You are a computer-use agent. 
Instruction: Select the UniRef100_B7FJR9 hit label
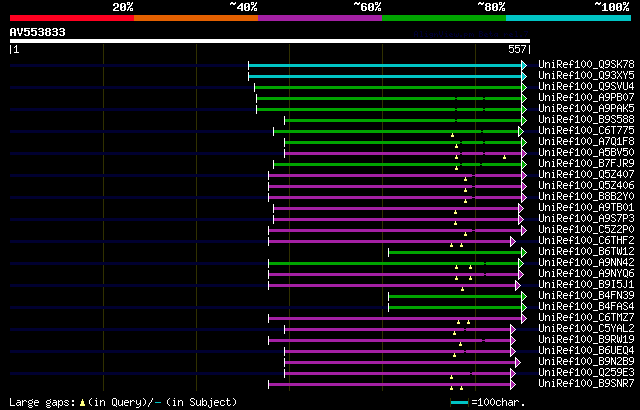coord(586,164)
